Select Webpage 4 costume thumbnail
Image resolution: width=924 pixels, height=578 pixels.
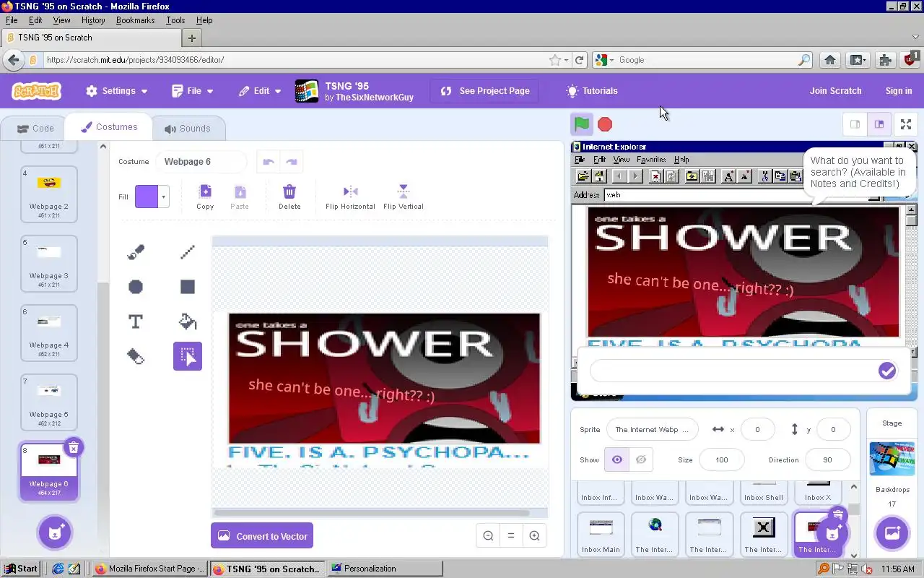pos(49,333)
